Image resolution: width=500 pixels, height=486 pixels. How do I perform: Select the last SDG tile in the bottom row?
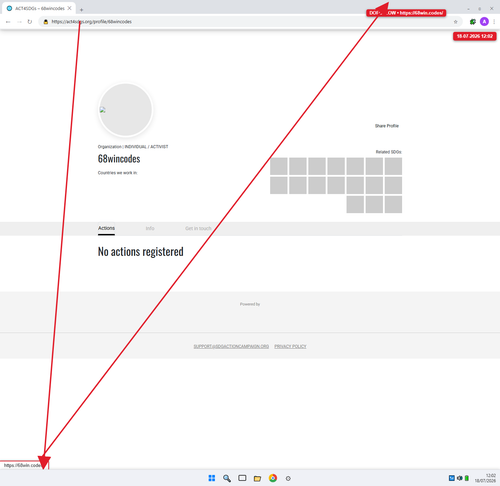tap(393, 204)
